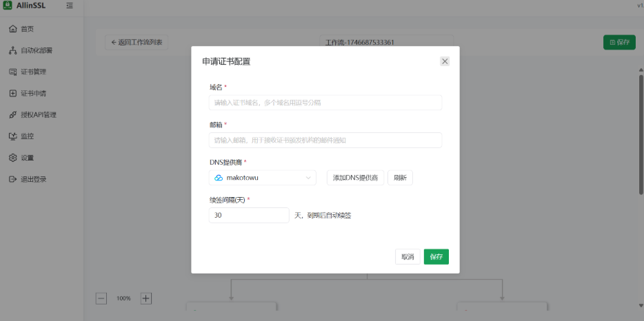Screen dimensions: 644x321
Task: Click the 续签间隔 days input box
Action: [249, 215]
